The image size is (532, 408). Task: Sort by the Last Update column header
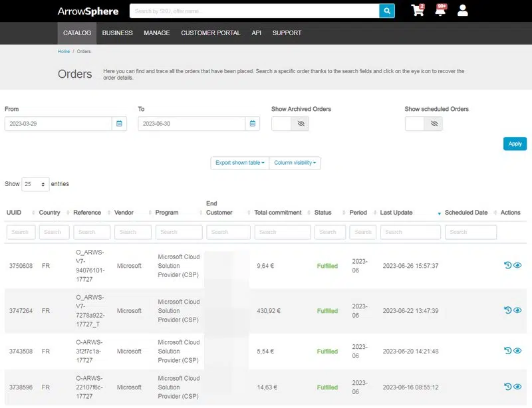tap(396, 213)
